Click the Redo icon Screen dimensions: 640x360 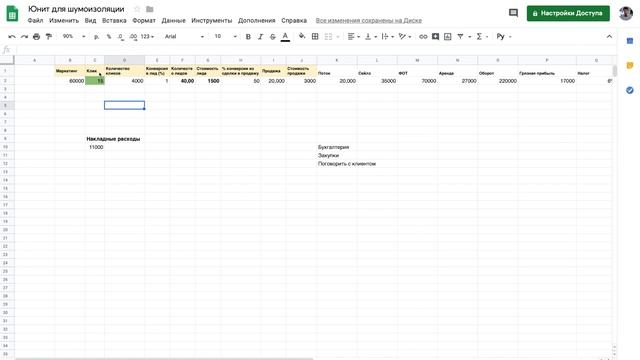pyautogui.click(x=24, y=37)
